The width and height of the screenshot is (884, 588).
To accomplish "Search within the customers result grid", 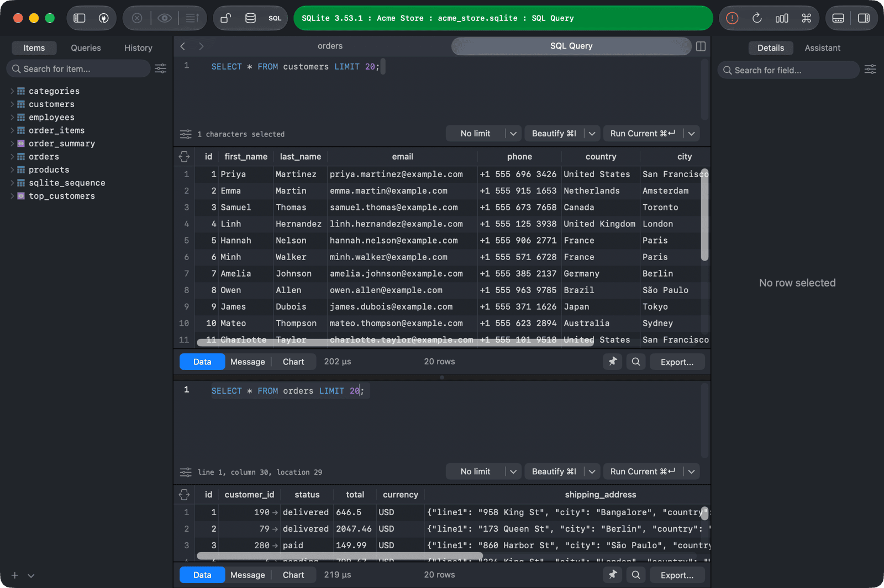I will pyautogui.click(x=636, y=362).
